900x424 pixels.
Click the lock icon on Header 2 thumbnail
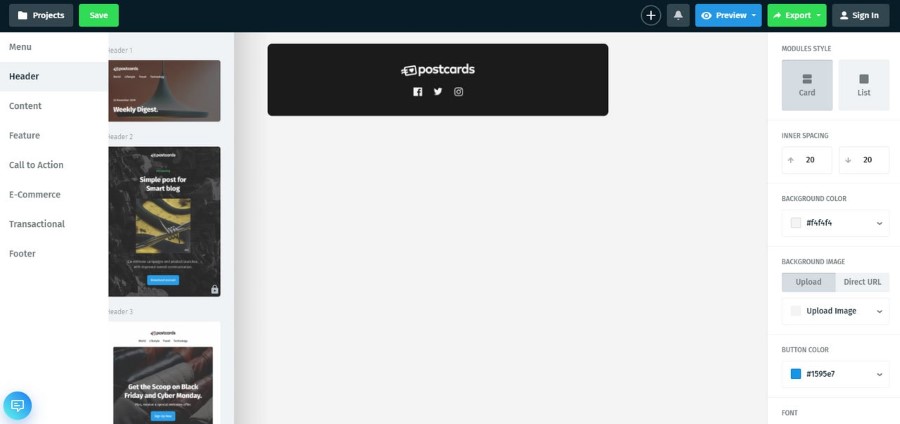click(215, 290)
